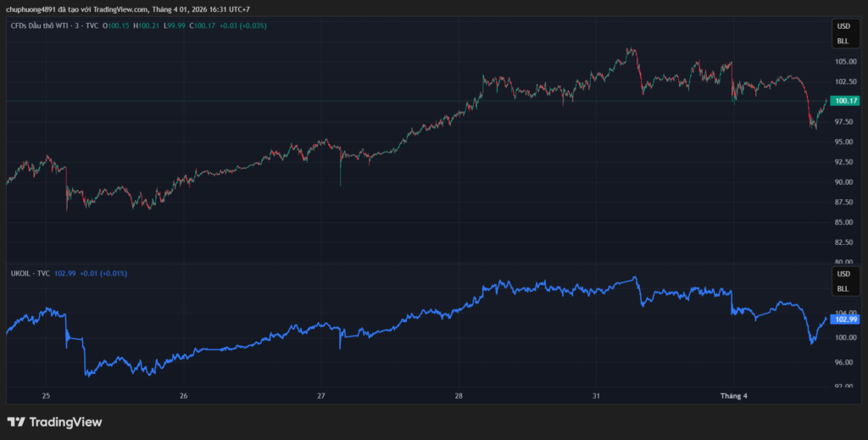Open the USD currency selector in WTI pane
Screen dimensions: 868x440
click(x=843, y=28)
